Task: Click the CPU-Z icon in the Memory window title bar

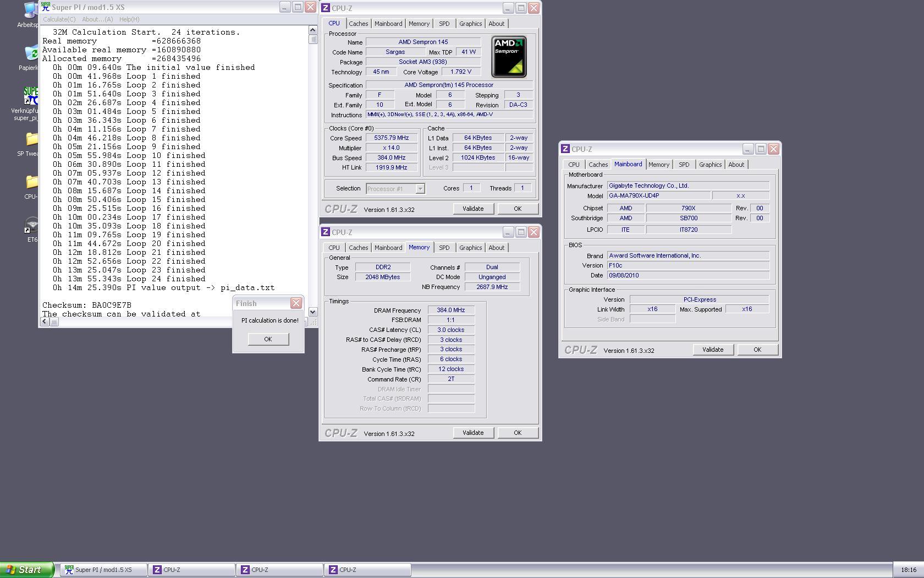Action: [326, 232]
